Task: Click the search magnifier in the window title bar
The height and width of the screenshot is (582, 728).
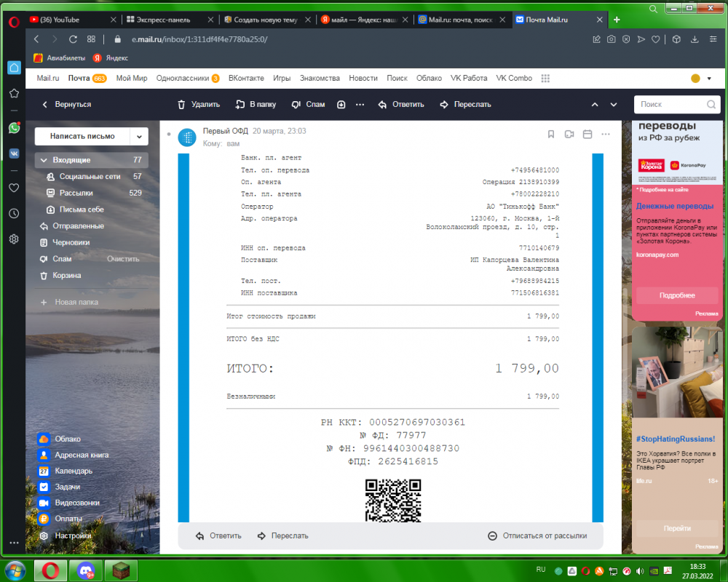Action: tap(653, 9)
